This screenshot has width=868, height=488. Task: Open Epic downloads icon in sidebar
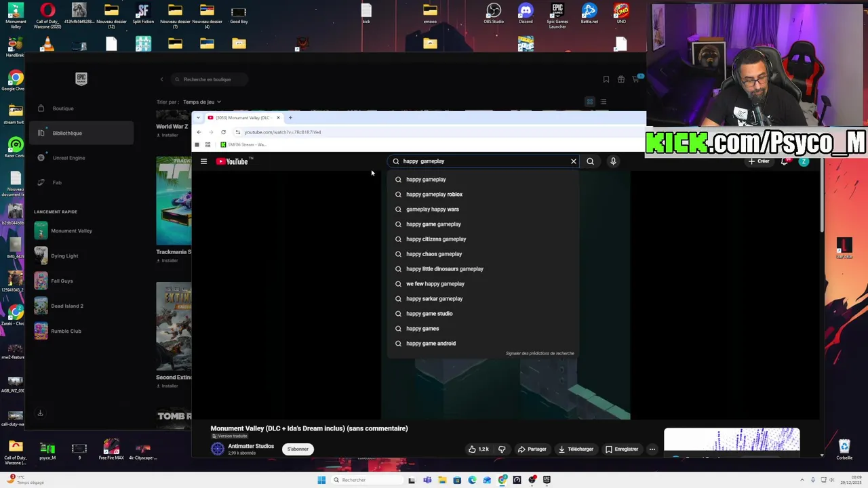tap(40, 413)
